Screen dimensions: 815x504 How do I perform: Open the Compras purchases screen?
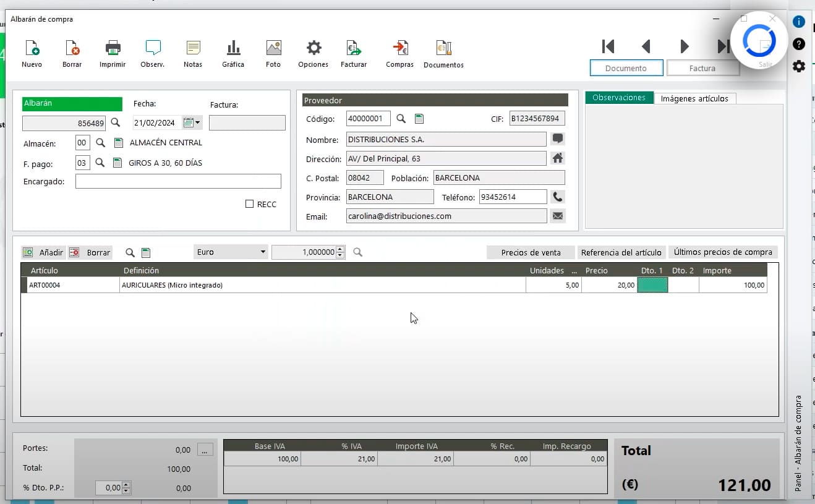pos(399,53)
